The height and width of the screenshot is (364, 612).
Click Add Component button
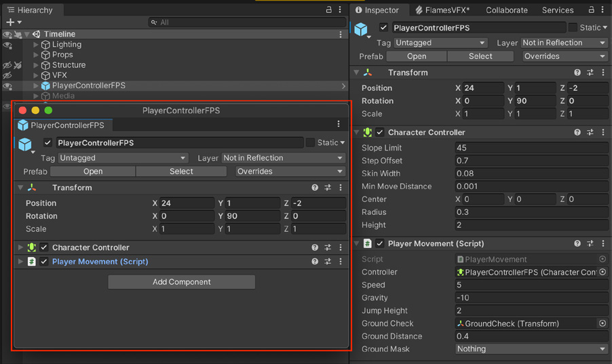(x=181, y=282)
